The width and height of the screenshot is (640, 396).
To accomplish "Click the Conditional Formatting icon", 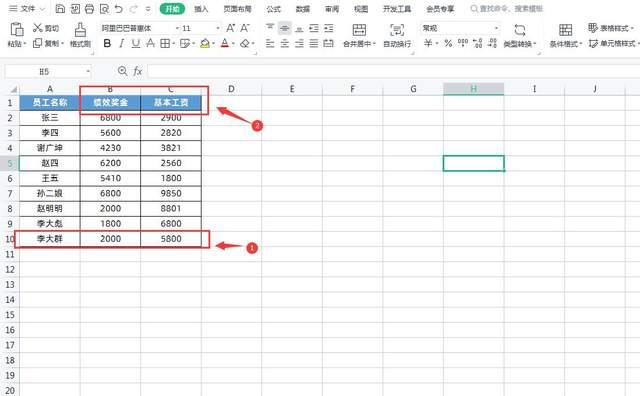I will [565, 30].
